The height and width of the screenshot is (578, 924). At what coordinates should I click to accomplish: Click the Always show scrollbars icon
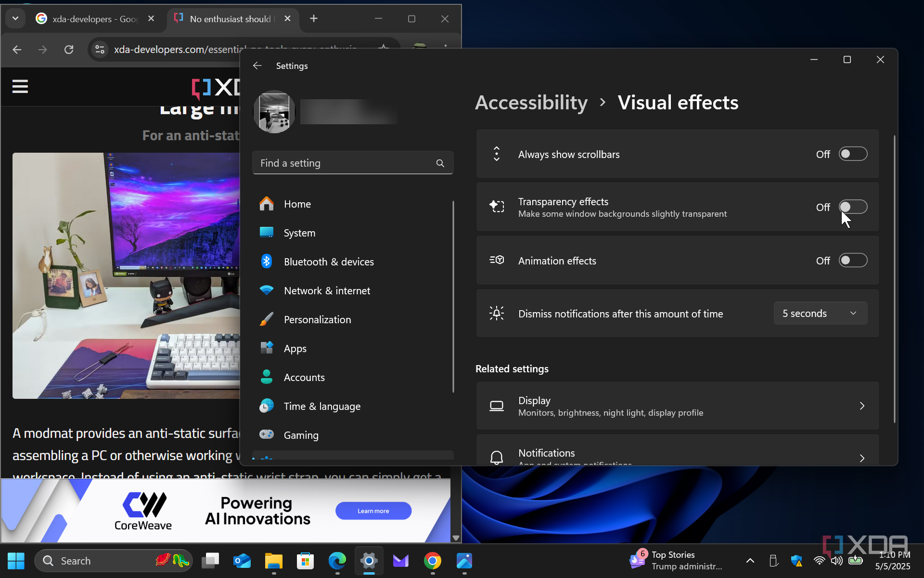[497, 154]
